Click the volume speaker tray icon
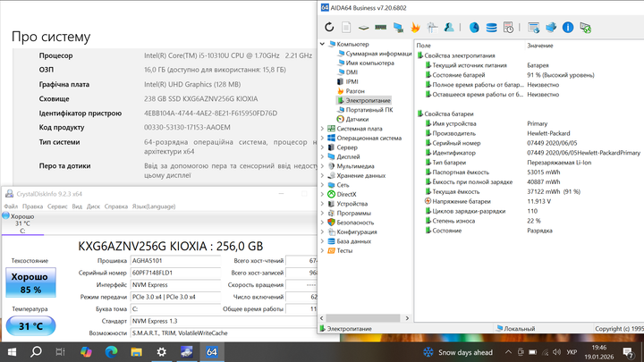 pyautogui.click(x=557, y=352)
